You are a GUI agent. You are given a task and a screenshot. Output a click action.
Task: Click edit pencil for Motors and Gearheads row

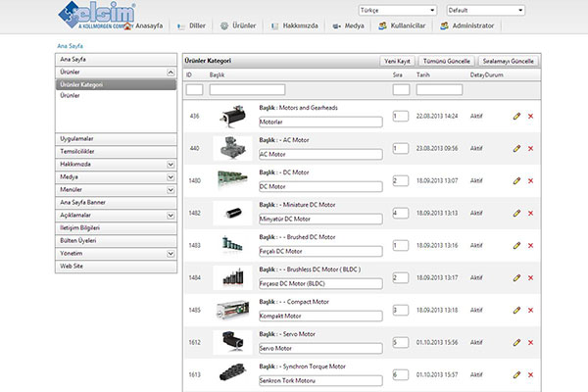click(x=516, y=116)
